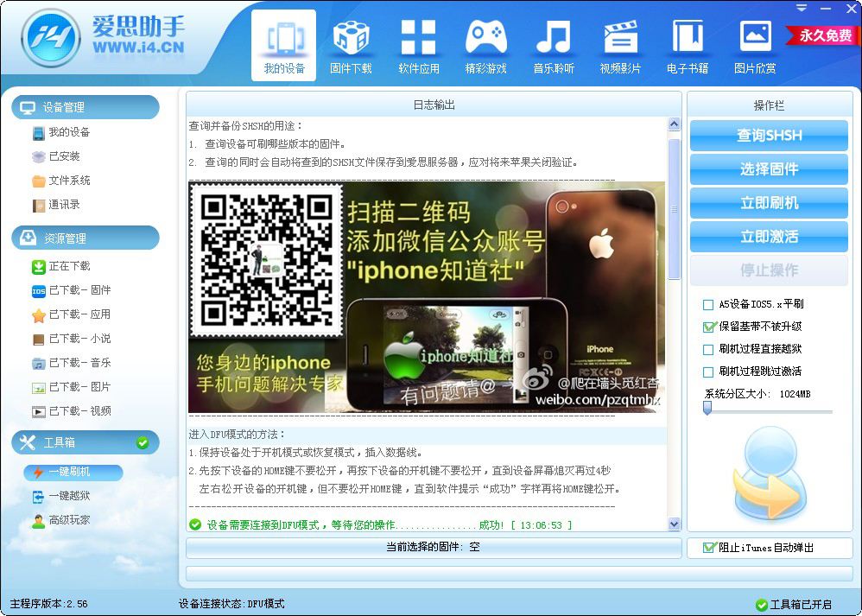Screen dimensions: 862x616
Task: Enable the A5设备IOS5.x平刷 checkbox
Action: tap(708, 305)
